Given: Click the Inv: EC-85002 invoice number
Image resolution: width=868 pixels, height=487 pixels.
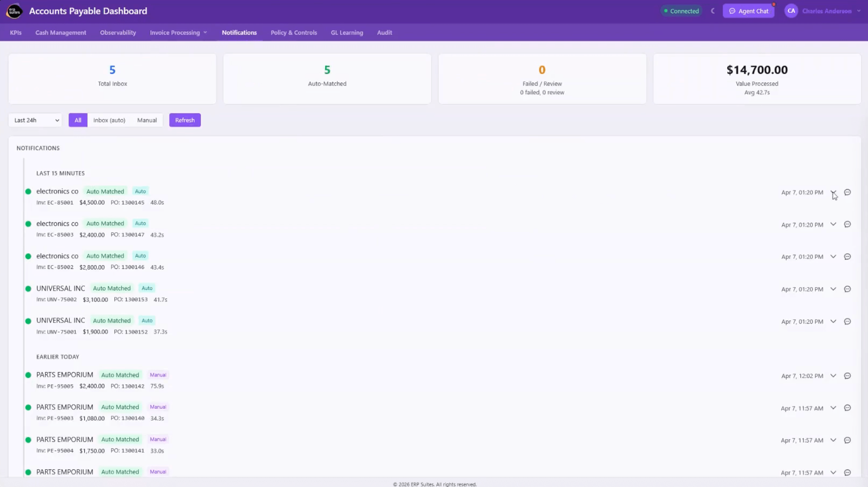Looking at the screenshot, I should tap(55, 268).
